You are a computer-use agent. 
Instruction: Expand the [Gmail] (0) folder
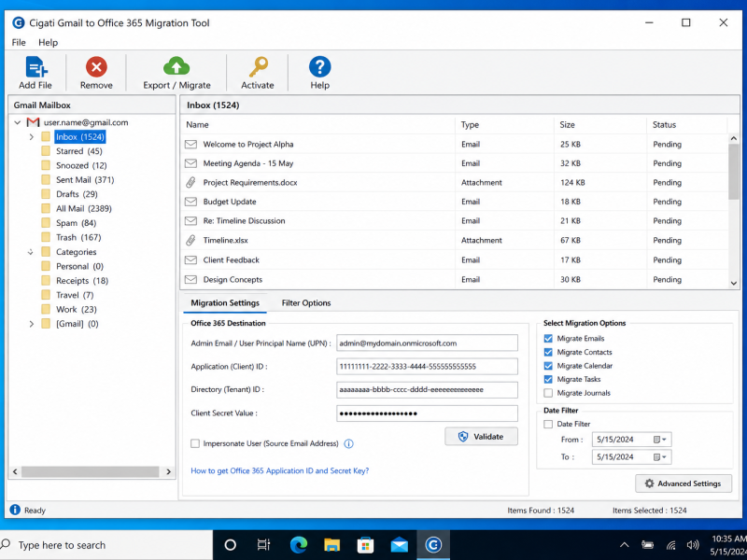(32, 324)
